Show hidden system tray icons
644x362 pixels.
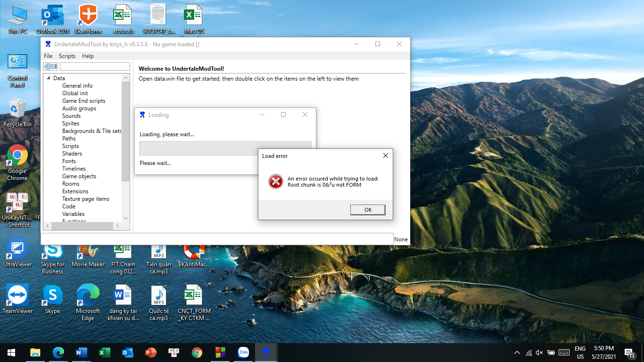click(517, 353)
